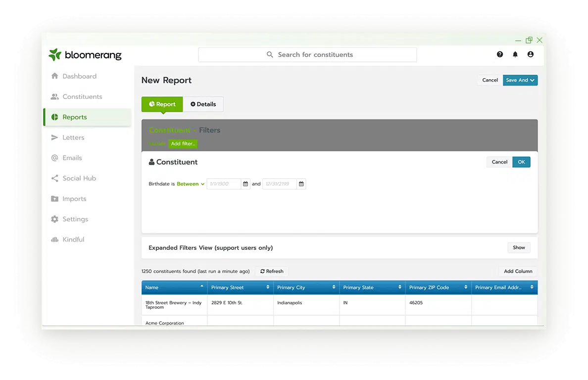Cancel the Constituent filter panel

(499, 162)
